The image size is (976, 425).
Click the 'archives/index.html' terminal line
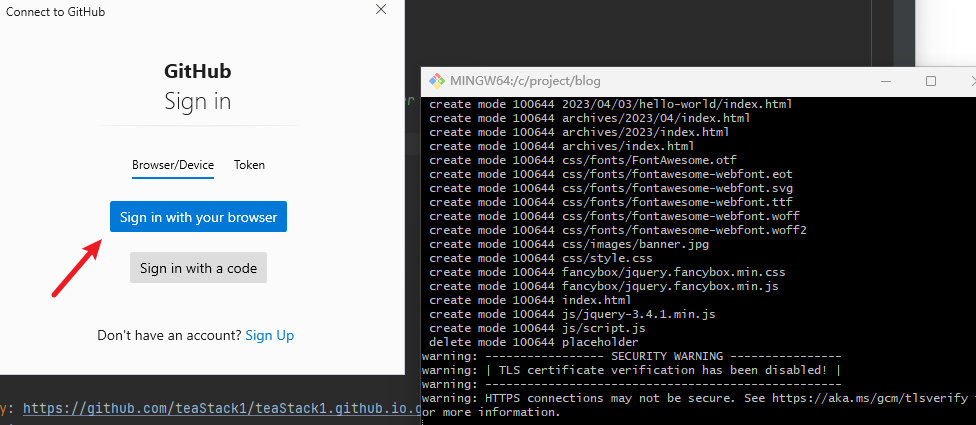pyautogui.click(x=562, y=146)
